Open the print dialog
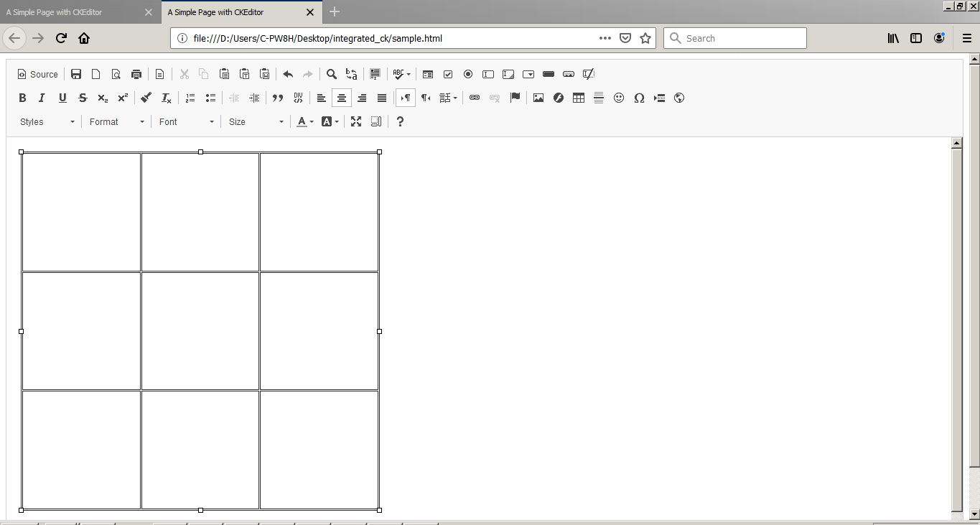Screen dimensions: 980x525 pos(136,74)
